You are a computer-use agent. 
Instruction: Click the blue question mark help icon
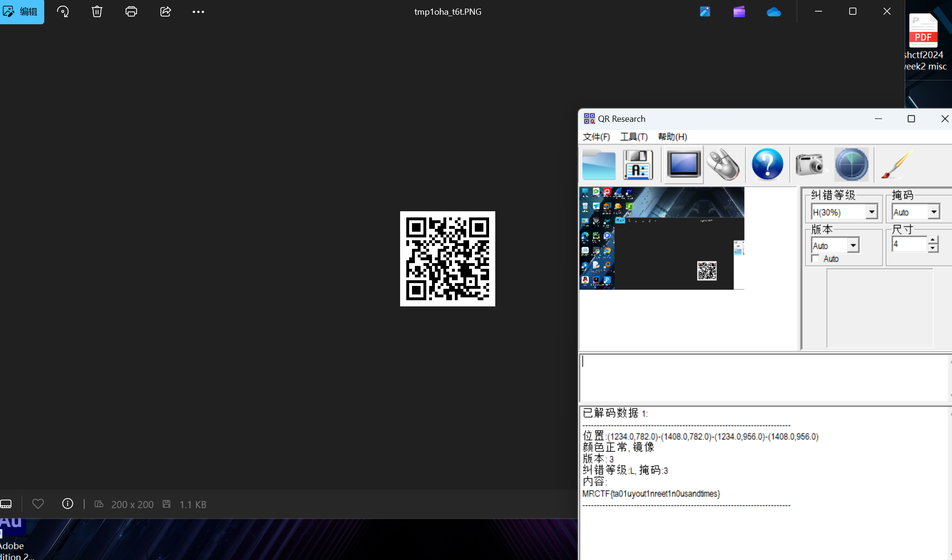(767, 165)
